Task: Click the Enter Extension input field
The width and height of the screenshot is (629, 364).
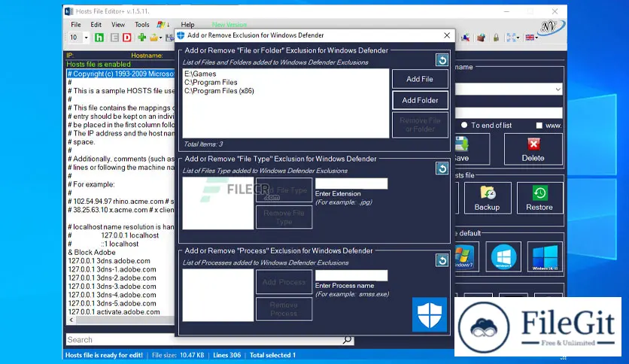Action: pos(351,184)
